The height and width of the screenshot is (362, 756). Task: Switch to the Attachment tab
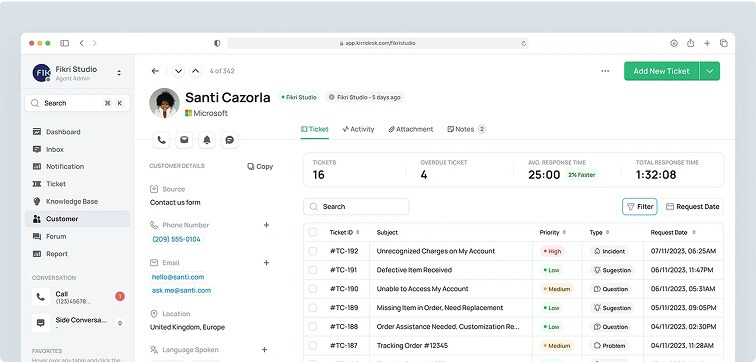411,129
